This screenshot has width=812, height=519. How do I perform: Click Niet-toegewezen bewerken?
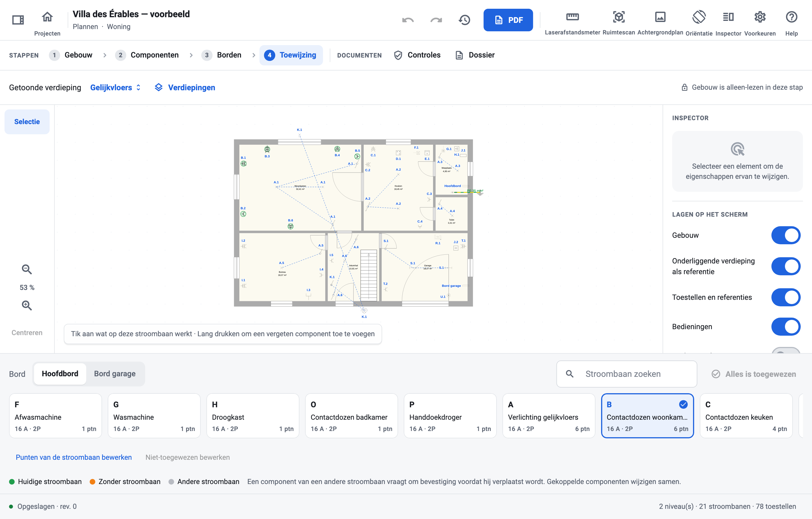click(187, 457)
